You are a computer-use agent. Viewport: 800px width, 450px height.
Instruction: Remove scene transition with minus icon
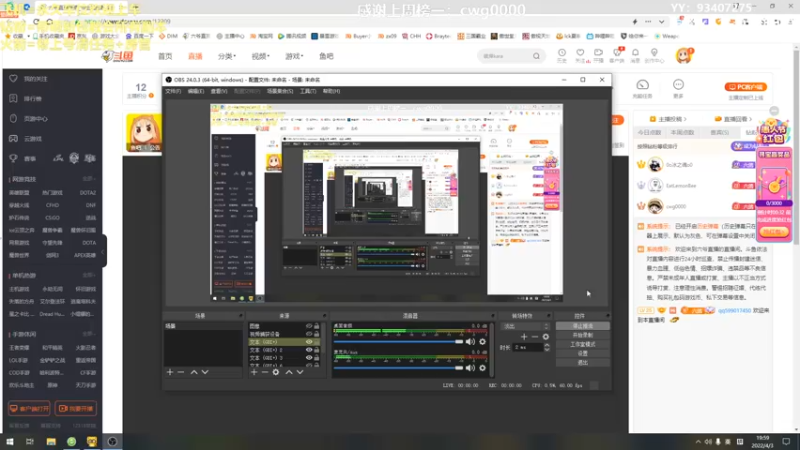pyautogui.click(x=535, y=337)
